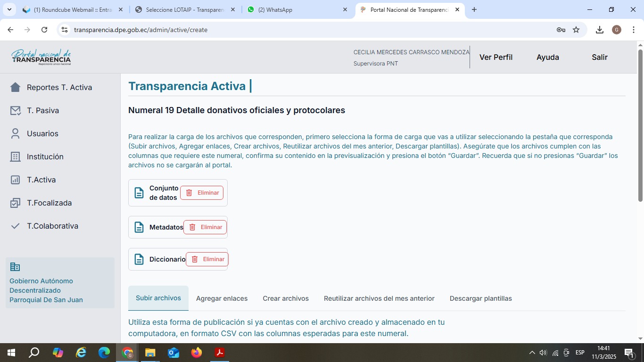Open T. Pasiva envelope icon in sidebar

pos(15,110)
